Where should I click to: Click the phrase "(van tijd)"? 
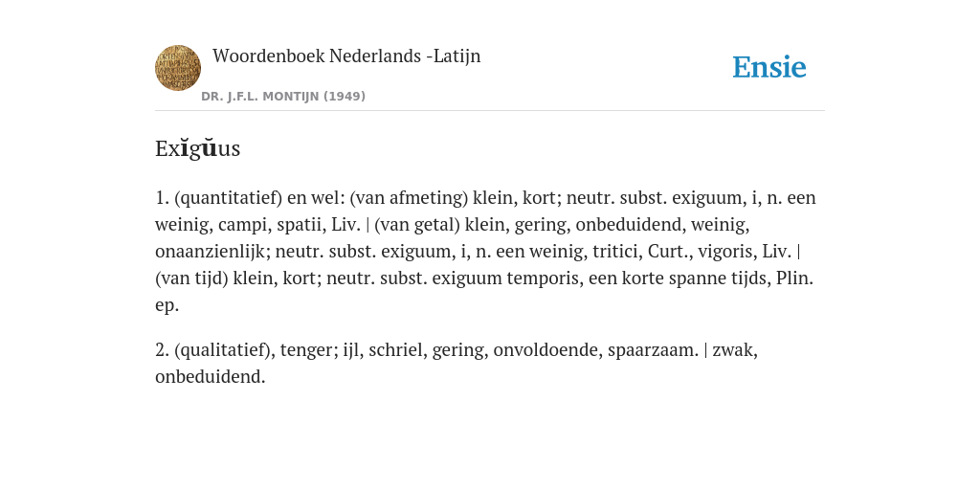click(x=191, y=278)
